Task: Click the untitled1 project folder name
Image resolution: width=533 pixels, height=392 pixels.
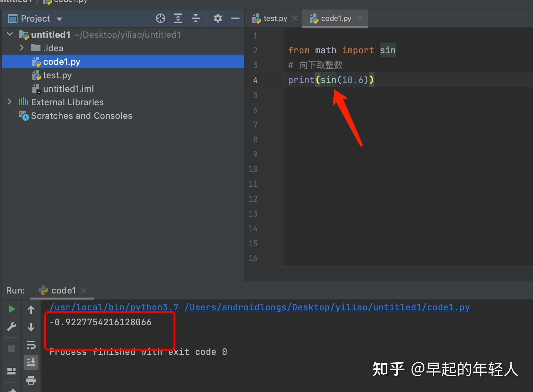Action: pos(51,35)
